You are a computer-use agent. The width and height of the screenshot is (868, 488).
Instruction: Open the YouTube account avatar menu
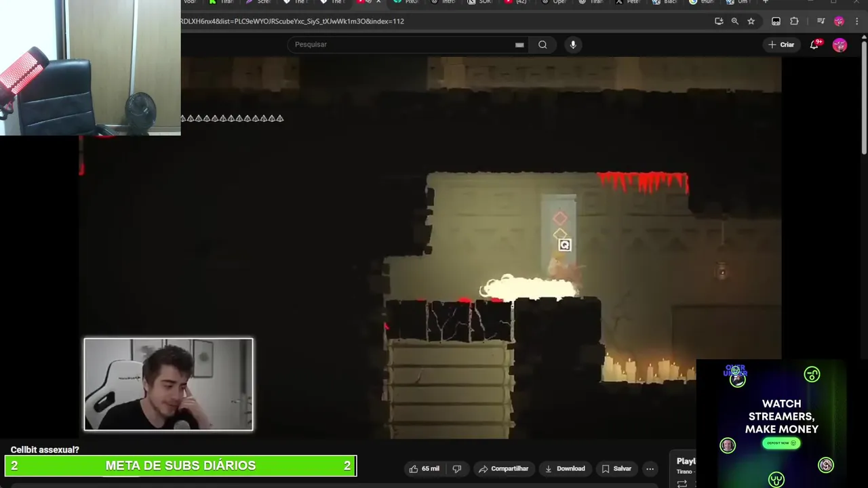point(840,45)
